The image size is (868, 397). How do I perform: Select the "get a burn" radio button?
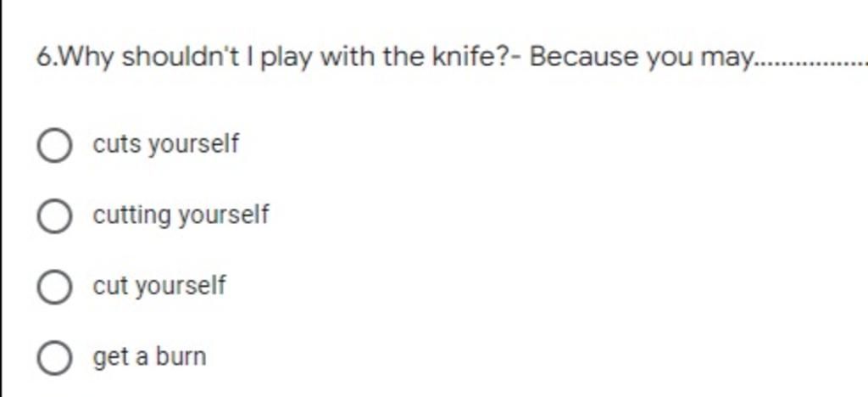tap(54, 358)
